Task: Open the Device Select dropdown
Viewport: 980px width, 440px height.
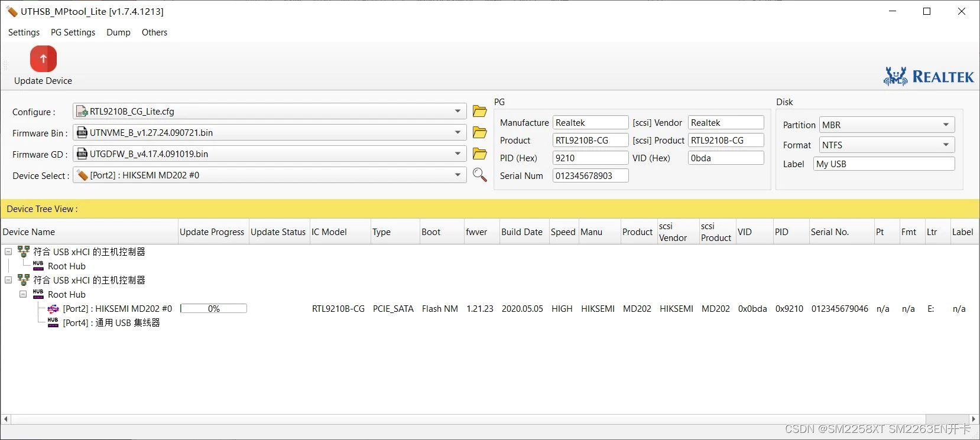Action: (x=457, y=175)
